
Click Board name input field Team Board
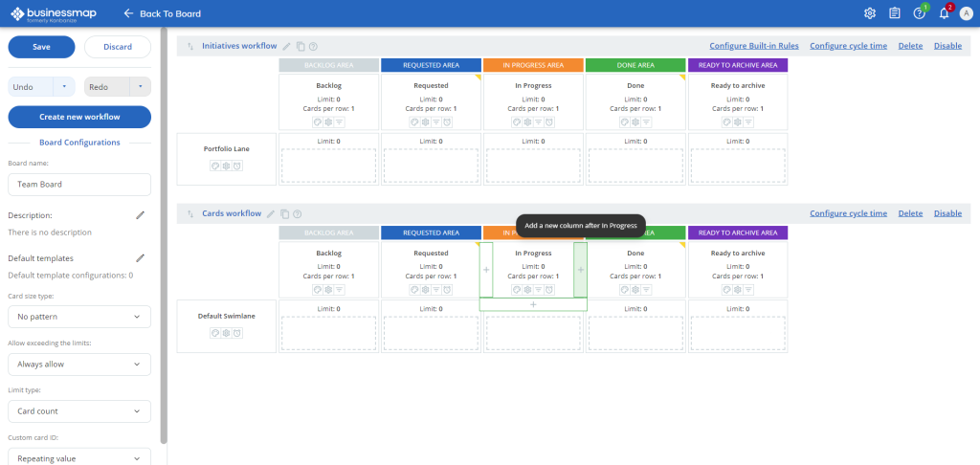(79, 185)
